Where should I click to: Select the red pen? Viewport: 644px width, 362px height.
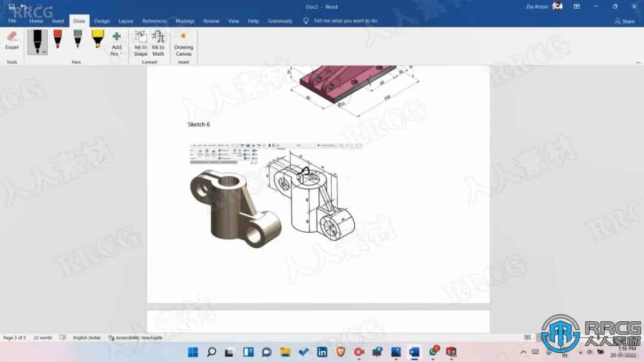(x=57, y=39)
